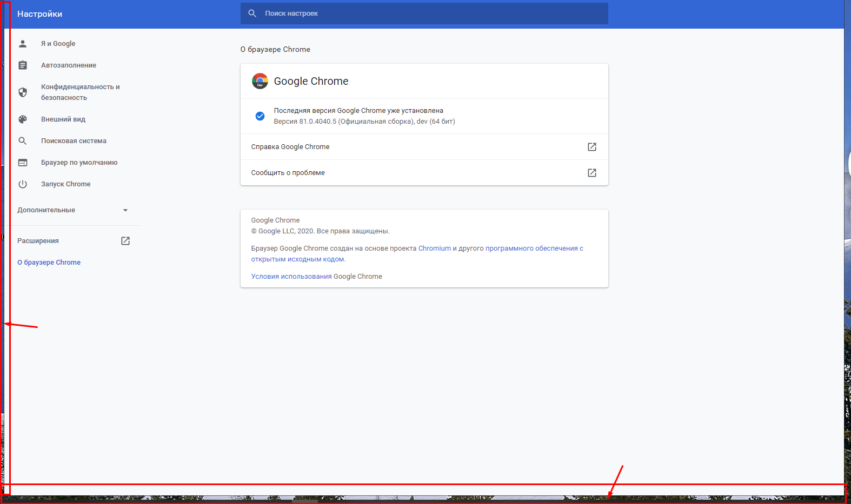
Task: Go to Конфиденциальность и безопасность section
Action: 81,92
